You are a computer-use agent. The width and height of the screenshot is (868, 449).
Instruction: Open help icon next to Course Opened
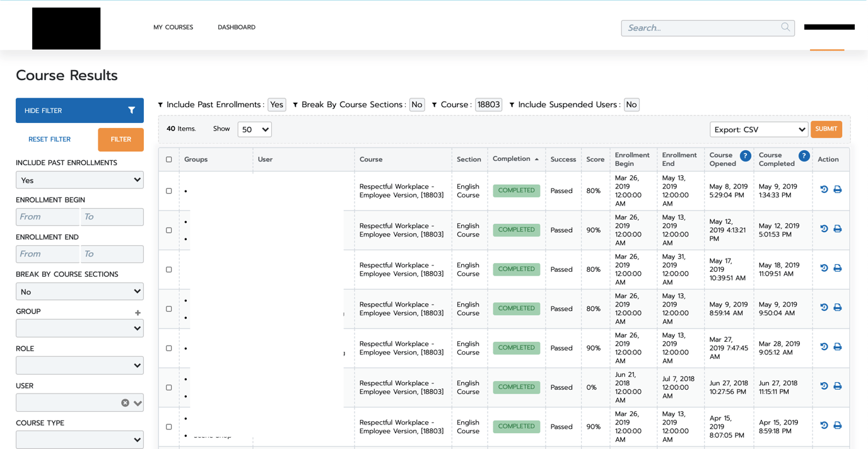coord(745,156)
